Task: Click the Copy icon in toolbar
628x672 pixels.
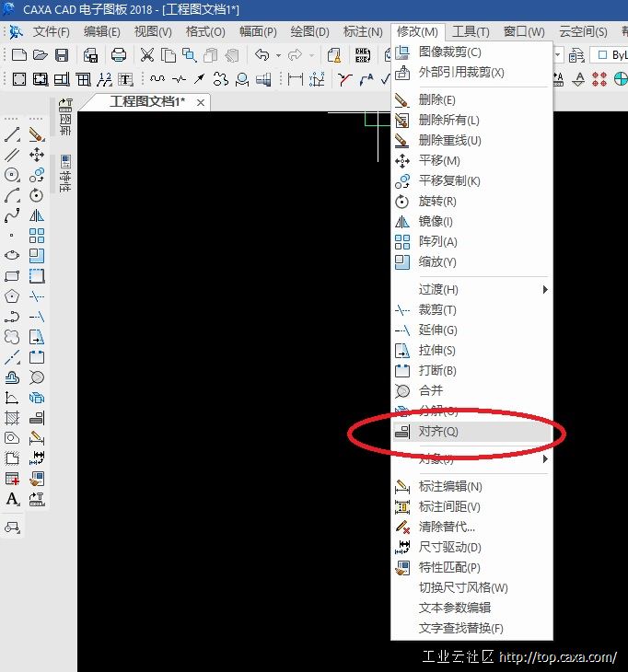Action: pyautogui.click(x=168, y=55)
